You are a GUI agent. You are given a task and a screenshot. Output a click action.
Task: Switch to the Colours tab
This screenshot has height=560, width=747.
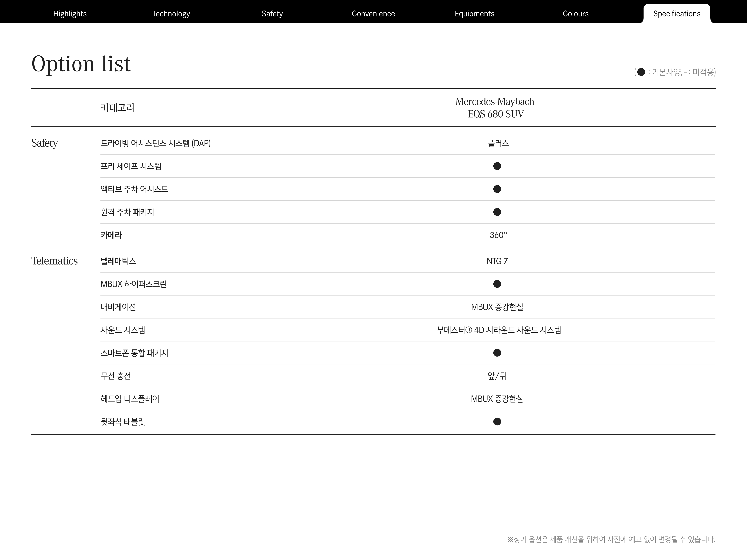point(575,13)
